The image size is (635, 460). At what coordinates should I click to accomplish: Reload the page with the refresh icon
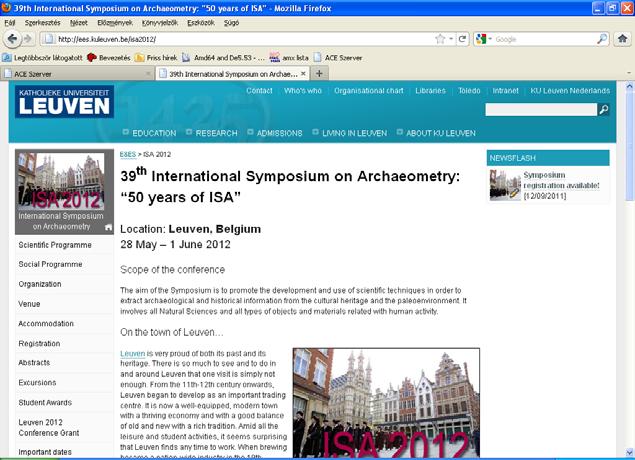point(462,39)
